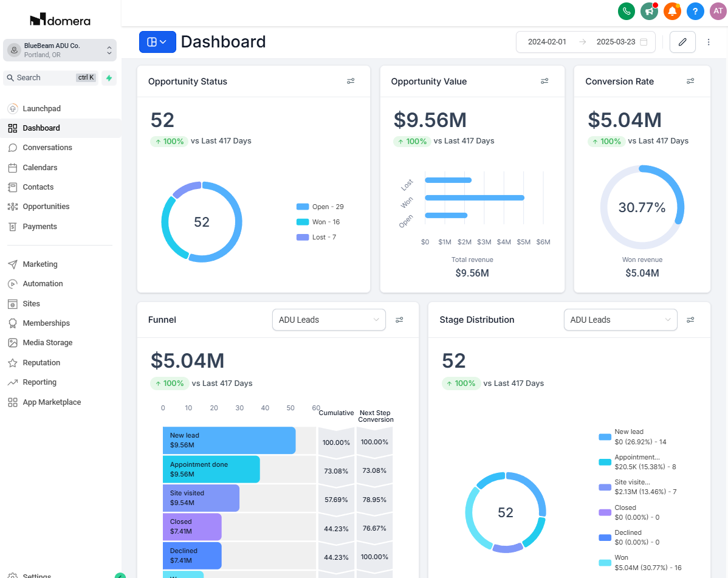The image size is (728, 578).
Task: Click the 30.77% conversion rate gauge
Action: pyautogui.click(x=642, y=207)
